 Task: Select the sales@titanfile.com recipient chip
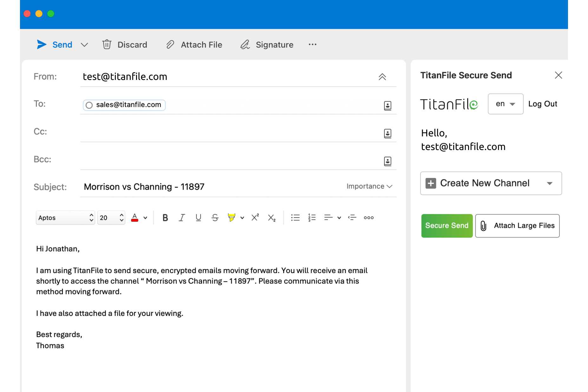point(124,105)
